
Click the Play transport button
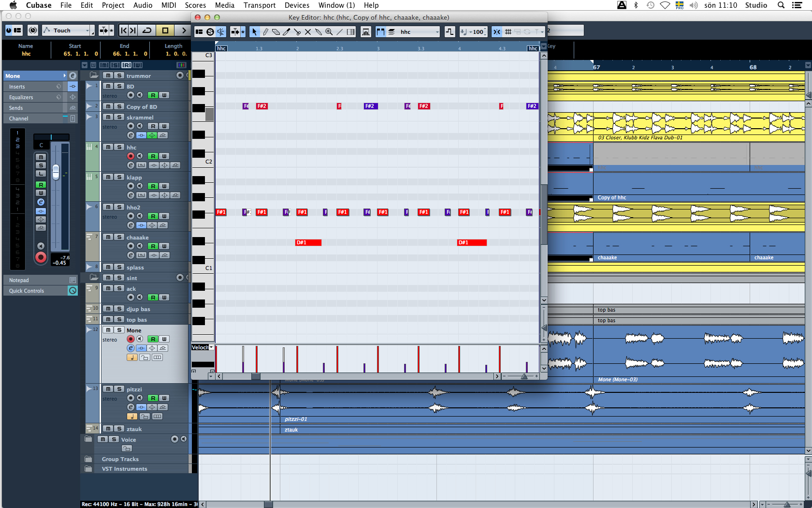pyautogui.click(x=183, y=30)
